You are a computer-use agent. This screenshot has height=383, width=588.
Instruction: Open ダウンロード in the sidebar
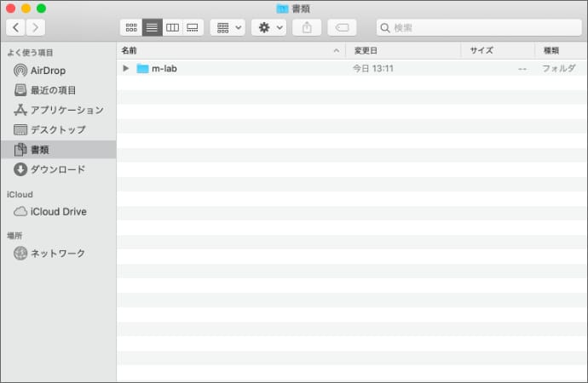click(57, 169)
